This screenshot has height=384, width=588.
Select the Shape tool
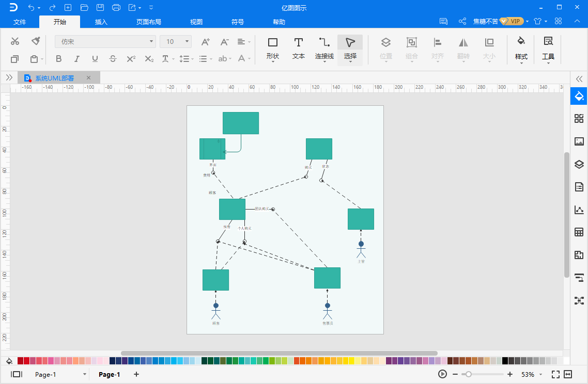pyautogui.click(x=273, y=49)
